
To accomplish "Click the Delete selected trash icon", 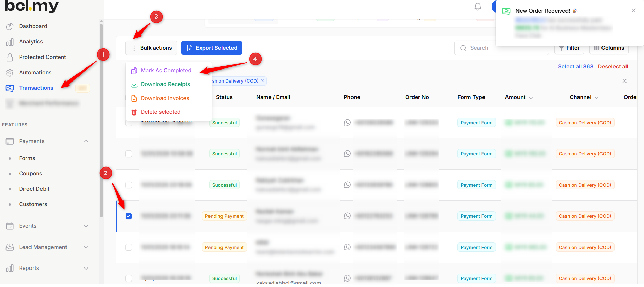I will coord(134,112).
